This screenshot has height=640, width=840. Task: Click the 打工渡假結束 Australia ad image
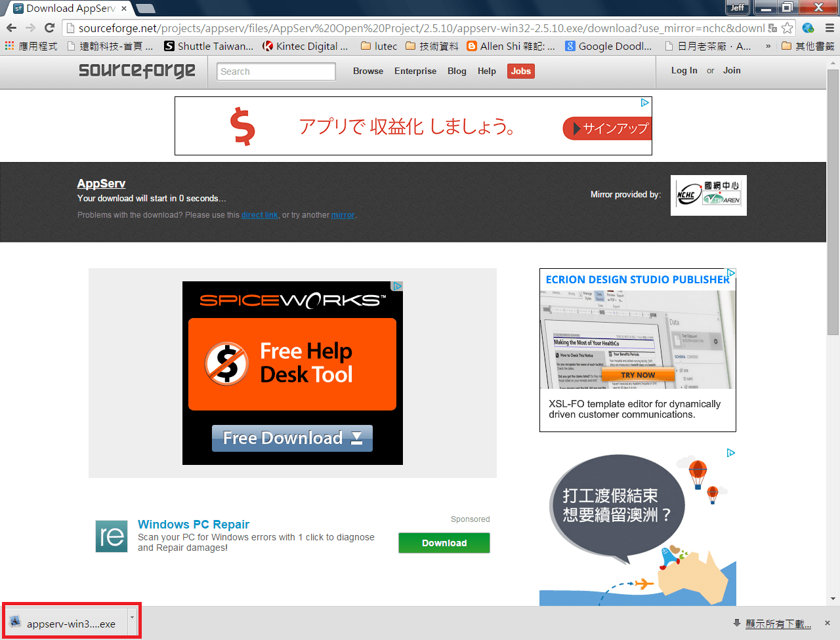coord(638,527)
